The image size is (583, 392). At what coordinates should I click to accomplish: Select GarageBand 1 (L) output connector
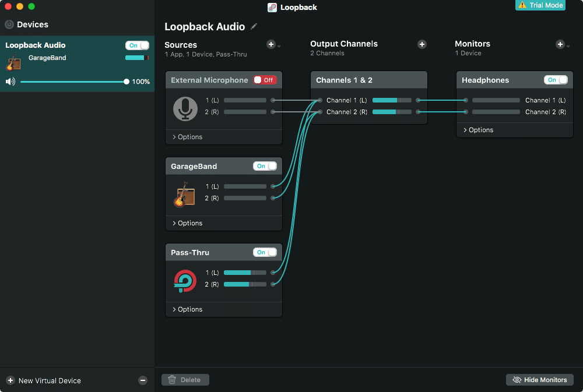(273, 186)
